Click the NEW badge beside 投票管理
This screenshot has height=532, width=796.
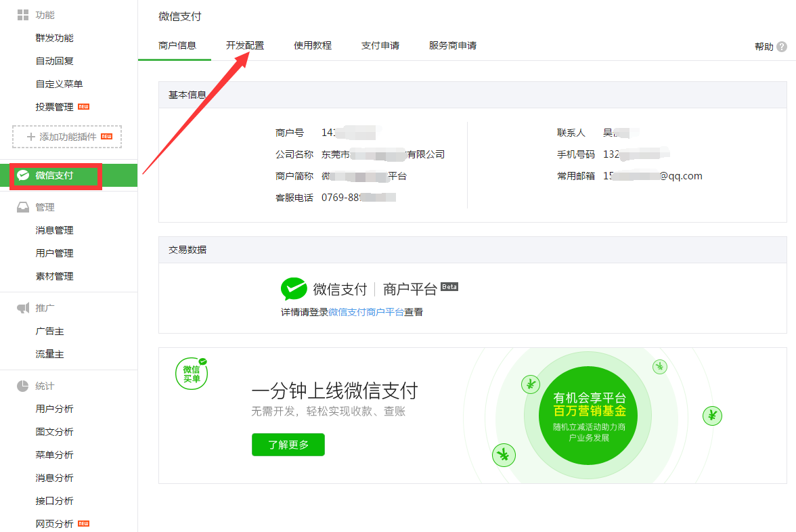[x=84, y=107]
